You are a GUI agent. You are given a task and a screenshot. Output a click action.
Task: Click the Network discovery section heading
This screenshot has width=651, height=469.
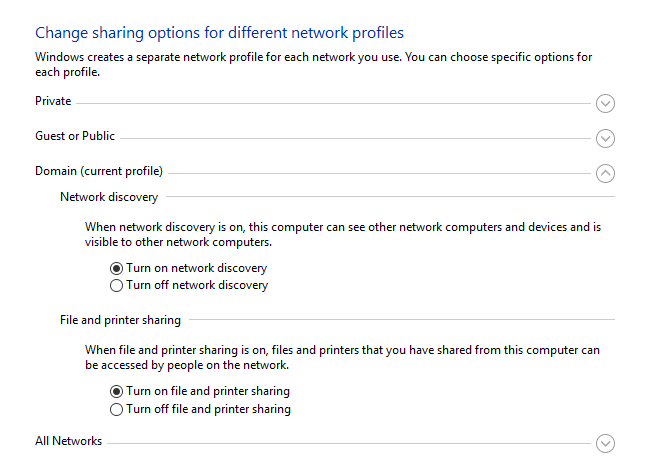[x=109, y=197]
